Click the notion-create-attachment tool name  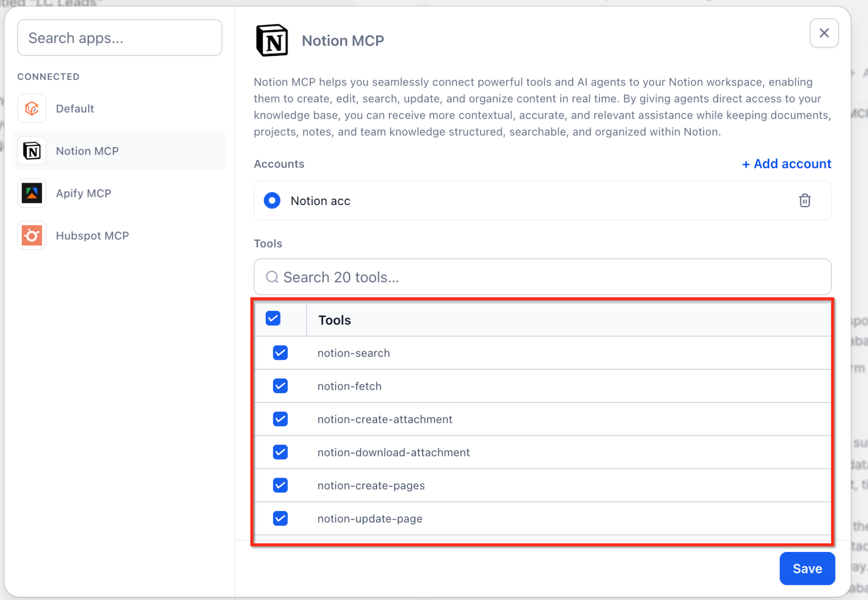[385, 419]
